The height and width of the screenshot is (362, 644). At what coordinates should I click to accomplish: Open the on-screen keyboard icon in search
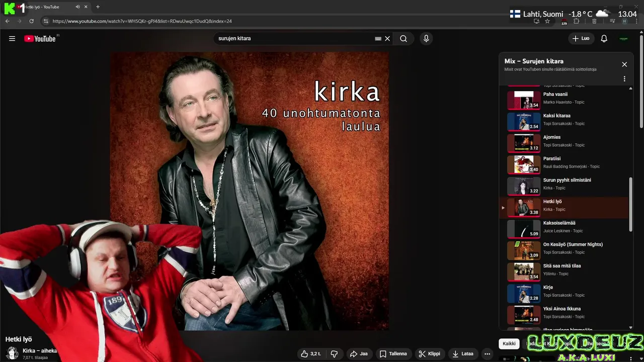point(378,39)
